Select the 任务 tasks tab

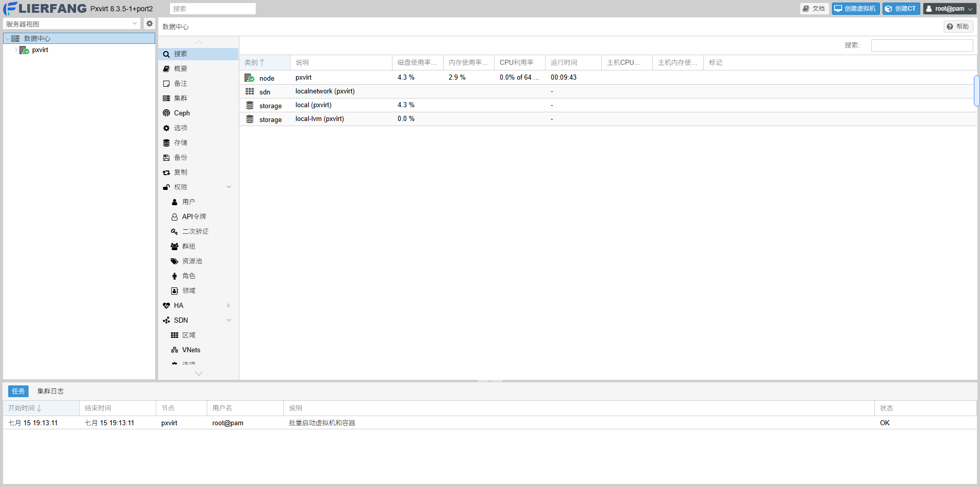[x=18, y=391]
